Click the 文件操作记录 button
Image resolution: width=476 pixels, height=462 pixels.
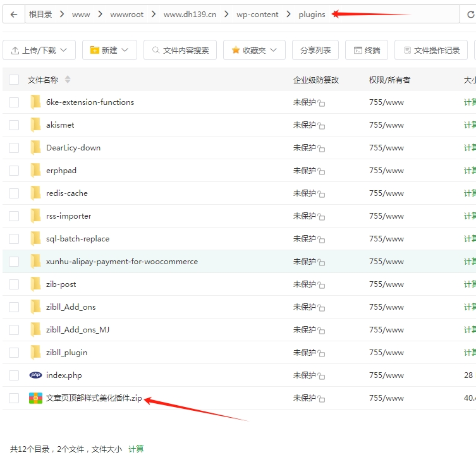click(x=431, y=50)
